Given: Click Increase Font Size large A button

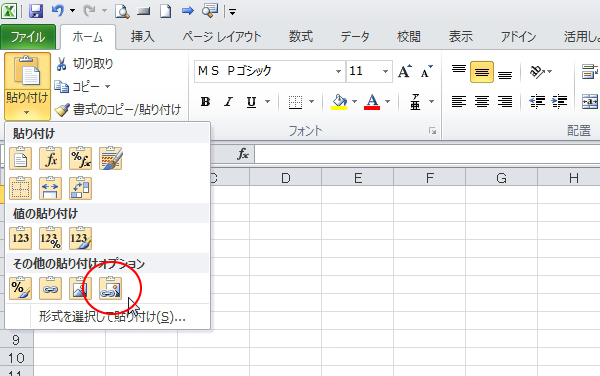Looking at the screenshot, I should point(405,72).
